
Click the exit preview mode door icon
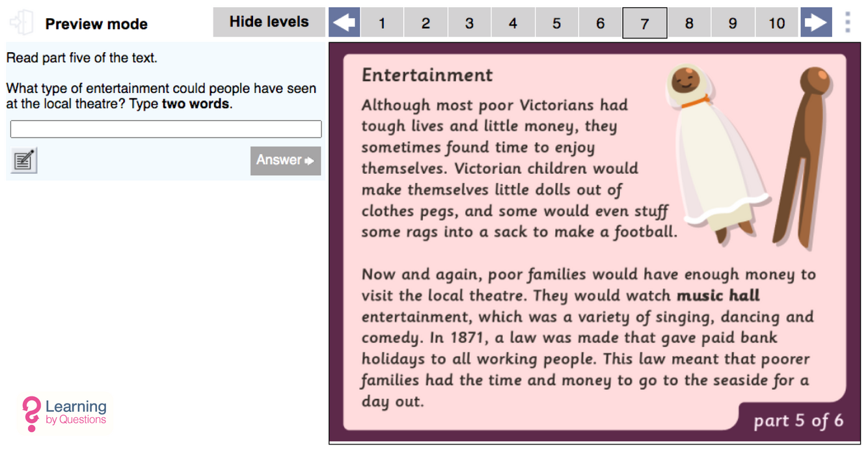(21, 23)
